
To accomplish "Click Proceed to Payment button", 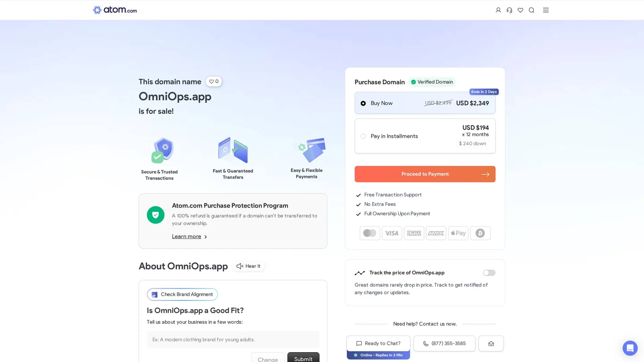I will click(425, 174).
